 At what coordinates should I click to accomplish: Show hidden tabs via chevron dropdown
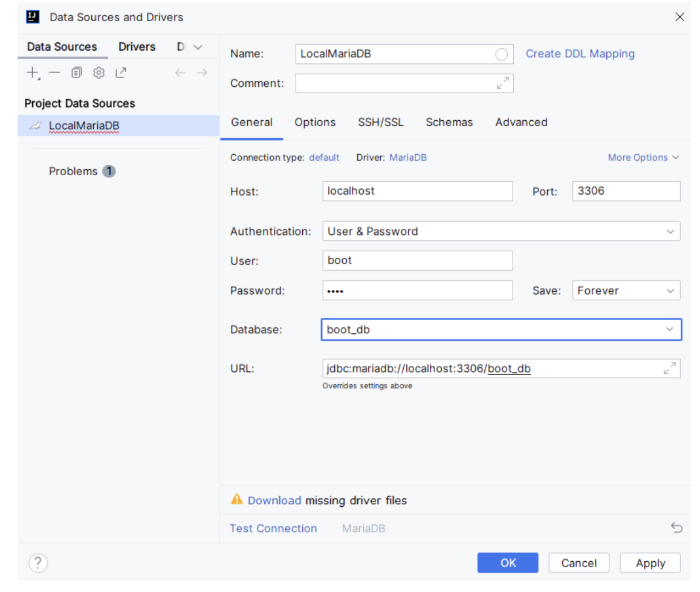tap(198, 47)
